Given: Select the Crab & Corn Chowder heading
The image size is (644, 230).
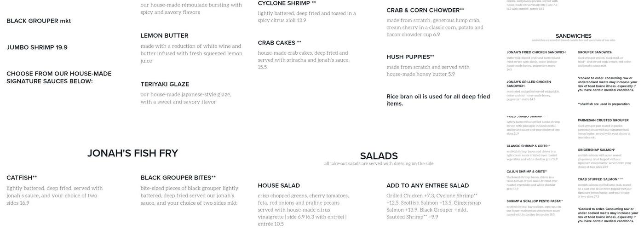Looking at the screenshot, I should 425,11.
